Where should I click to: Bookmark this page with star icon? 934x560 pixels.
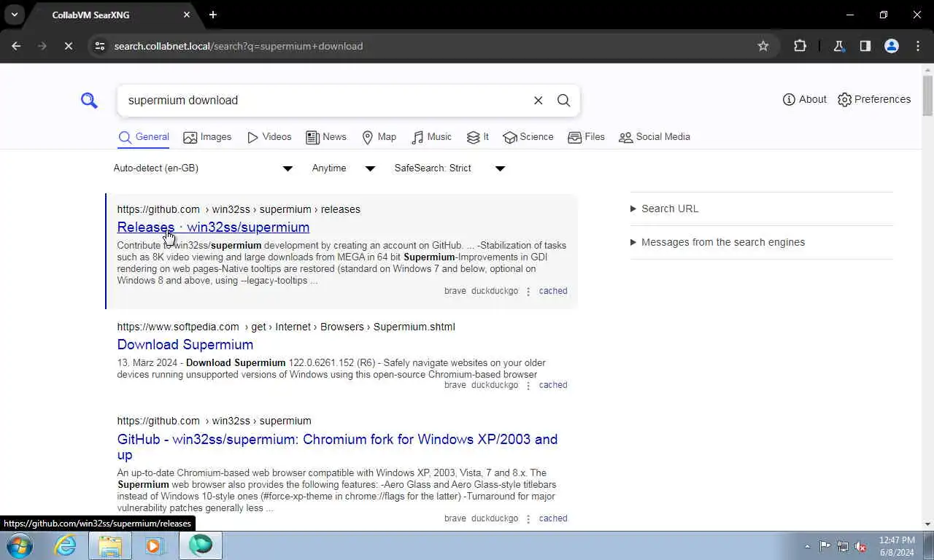click(x=763, y=46)
